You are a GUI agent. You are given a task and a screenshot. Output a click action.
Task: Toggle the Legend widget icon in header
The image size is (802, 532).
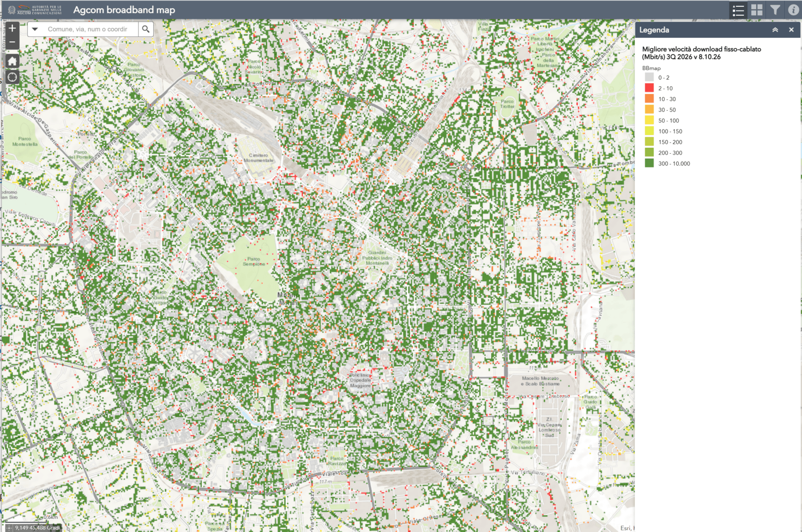click(x=738, y=10)
